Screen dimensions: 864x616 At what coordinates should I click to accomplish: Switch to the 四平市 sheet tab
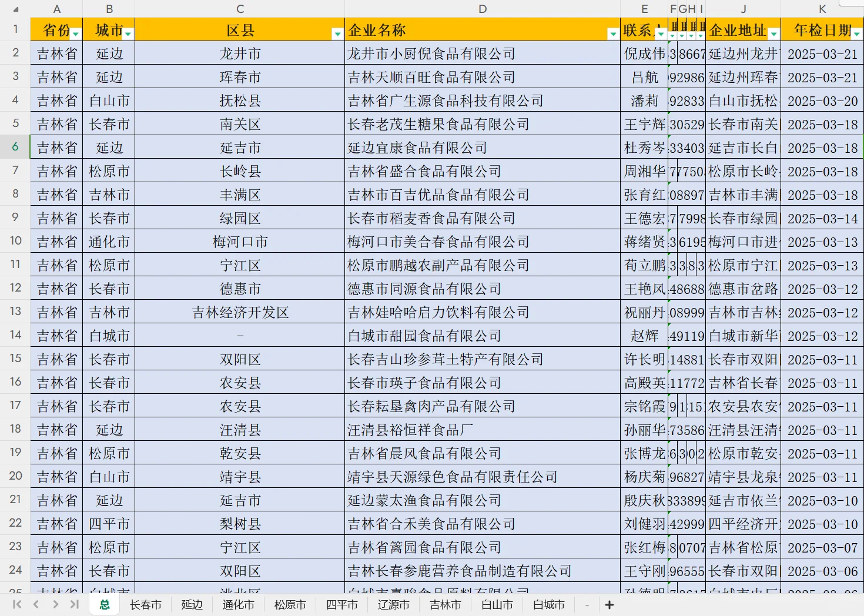click(x=341, y=604)
